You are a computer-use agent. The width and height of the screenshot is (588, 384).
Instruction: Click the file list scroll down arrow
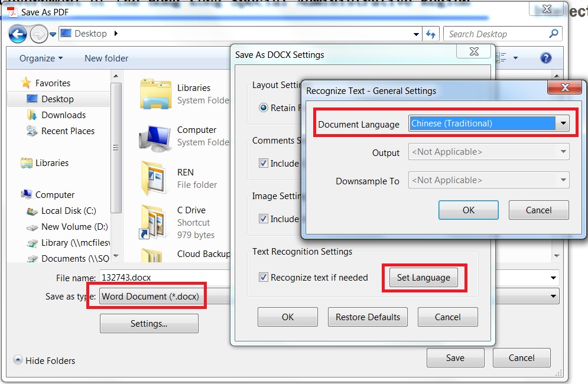tap(557, 256)
